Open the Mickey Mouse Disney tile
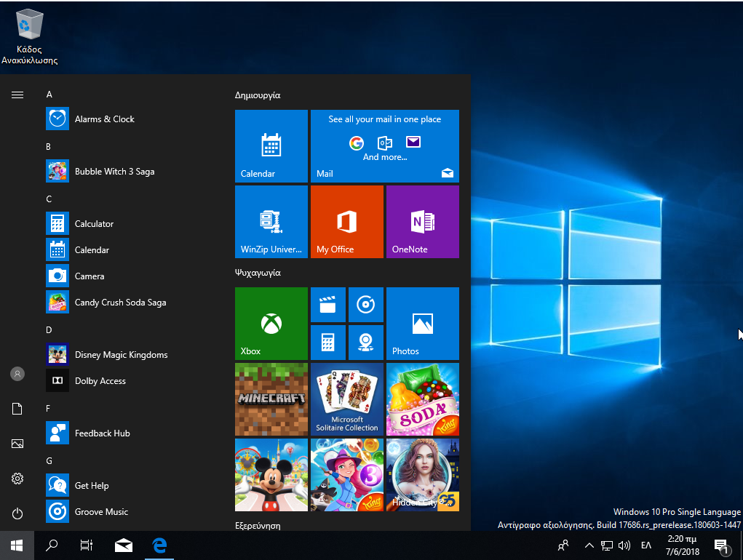743x560 pixels. point(271,475)
